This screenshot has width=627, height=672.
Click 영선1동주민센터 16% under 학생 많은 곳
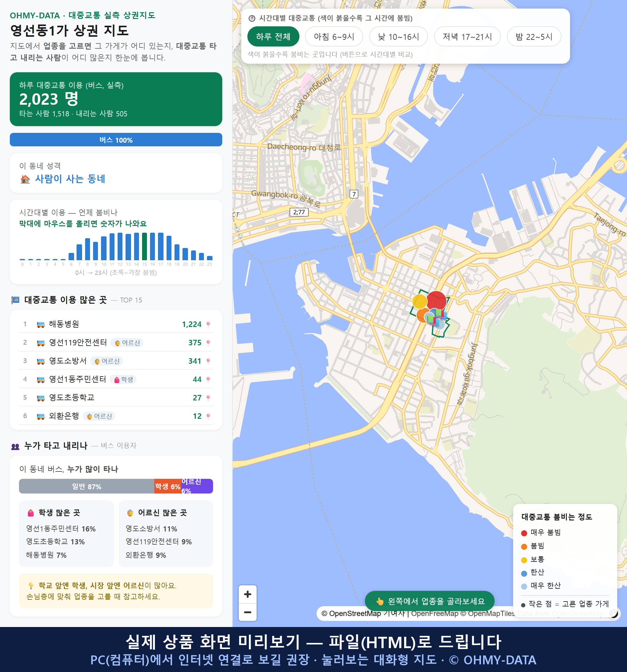pyautogui.click(x=61, y=529)
